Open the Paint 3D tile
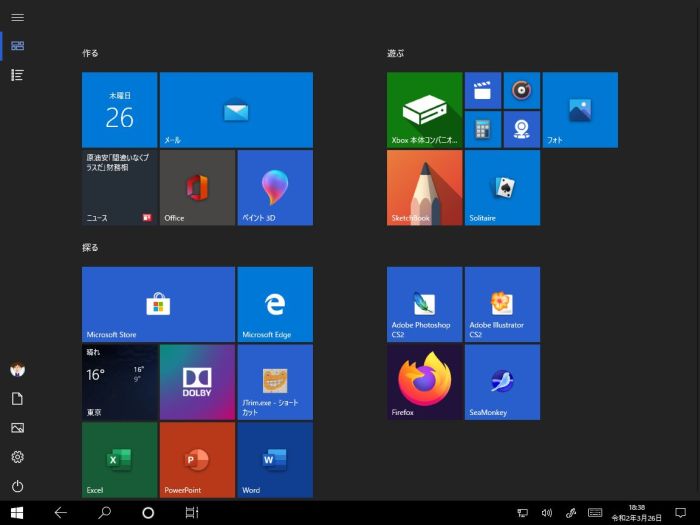 point(275,188)
